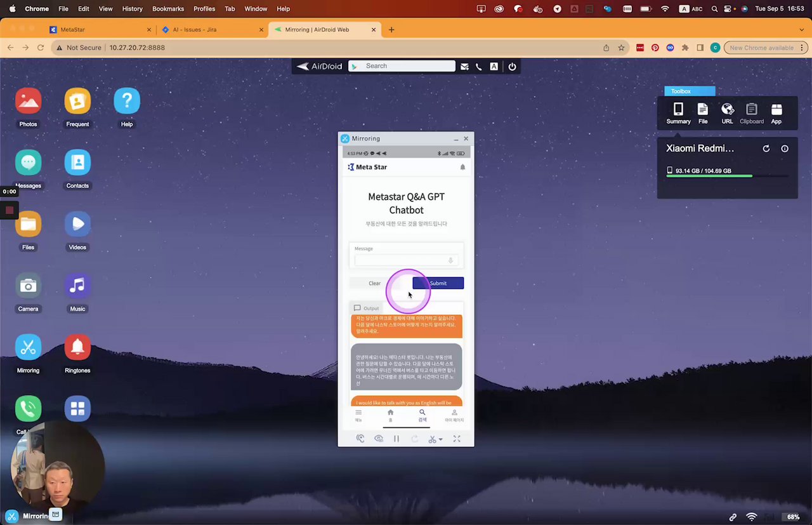Click the AirDroid search field
Screen dimensions: 812x525
click(x=402, y=66)
